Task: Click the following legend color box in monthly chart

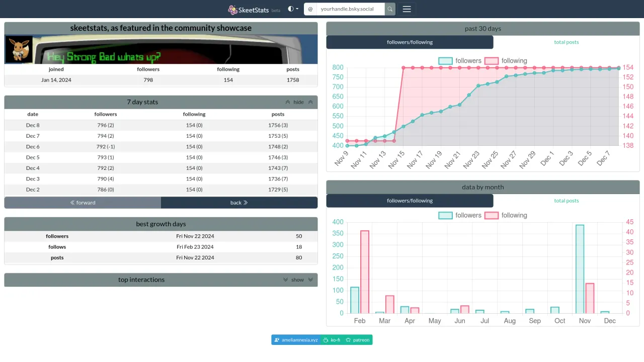Action: point(491,215)
